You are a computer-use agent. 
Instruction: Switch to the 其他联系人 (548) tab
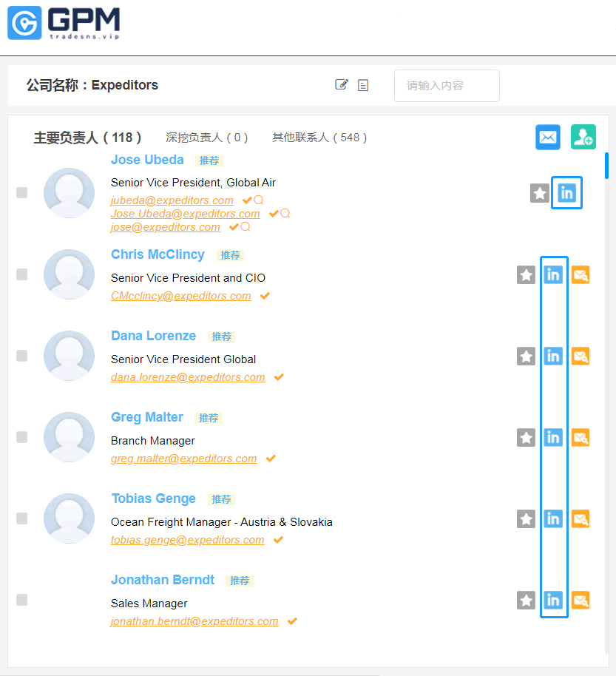coord(319,138)
